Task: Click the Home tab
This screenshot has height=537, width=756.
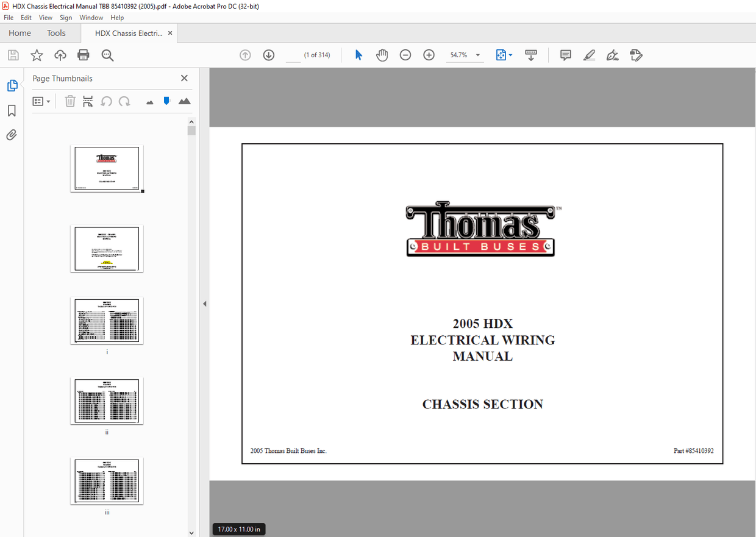Action: 19,33
